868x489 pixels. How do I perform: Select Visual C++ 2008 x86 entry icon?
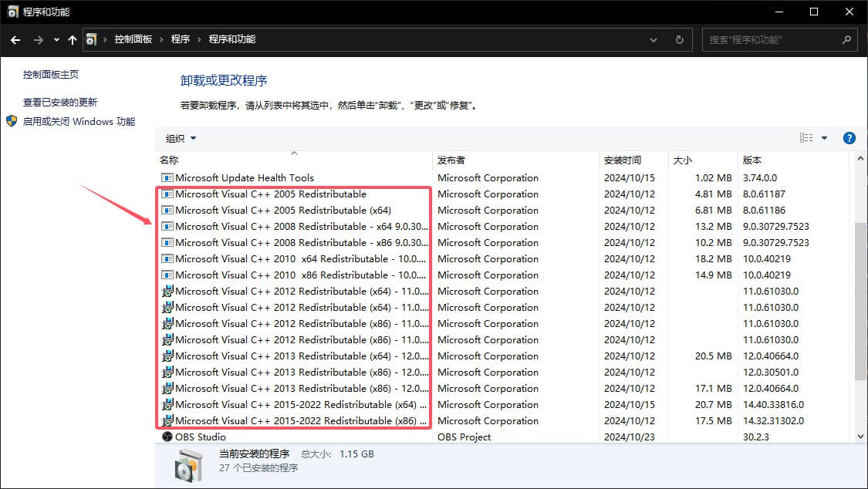pos(167,242)
